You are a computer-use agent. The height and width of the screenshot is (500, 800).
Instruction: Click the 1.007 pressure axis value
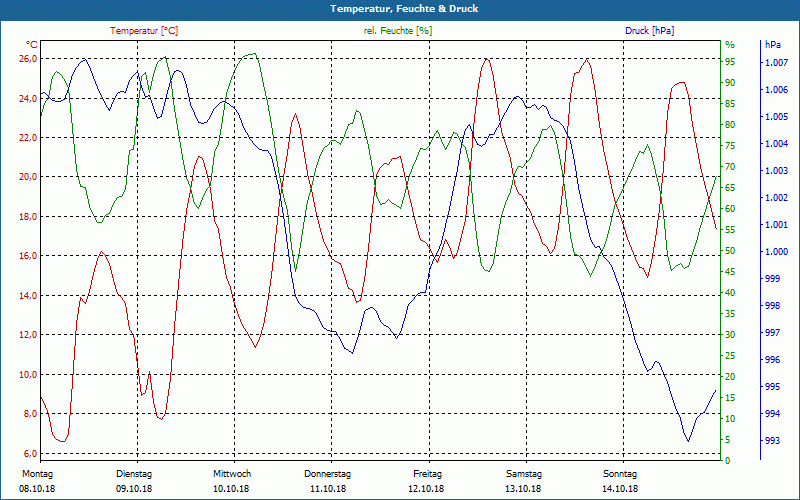776,63
